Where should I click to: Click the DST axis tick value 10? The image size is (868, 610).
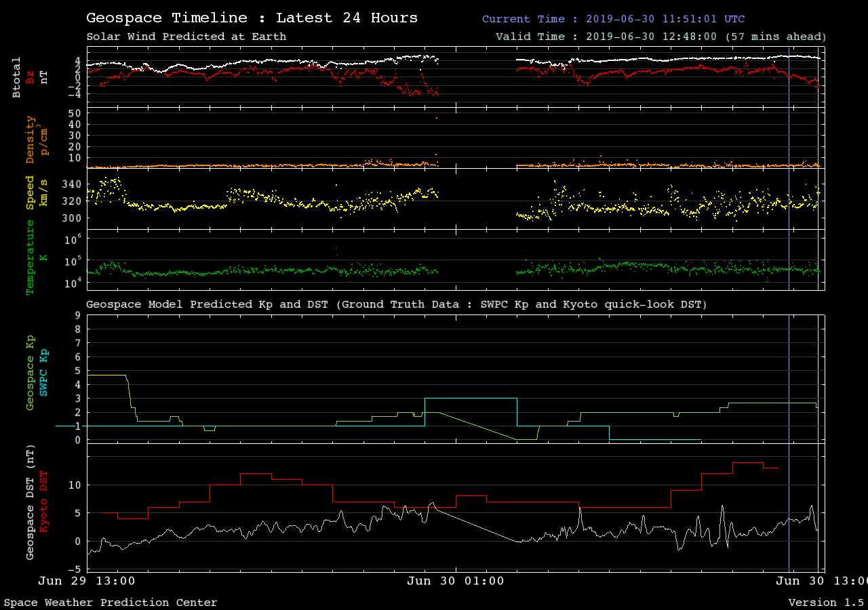[x=75, y=485]
